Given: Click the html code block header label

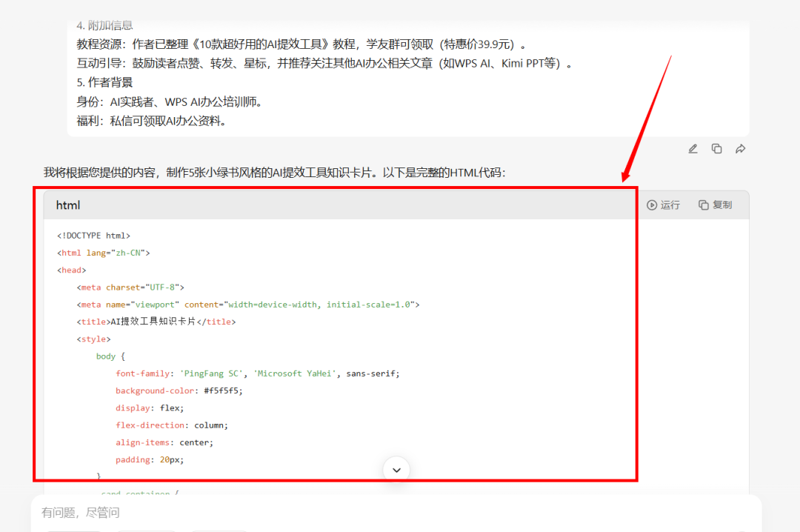Looking at the screenshot, I should tap(68, 205).
